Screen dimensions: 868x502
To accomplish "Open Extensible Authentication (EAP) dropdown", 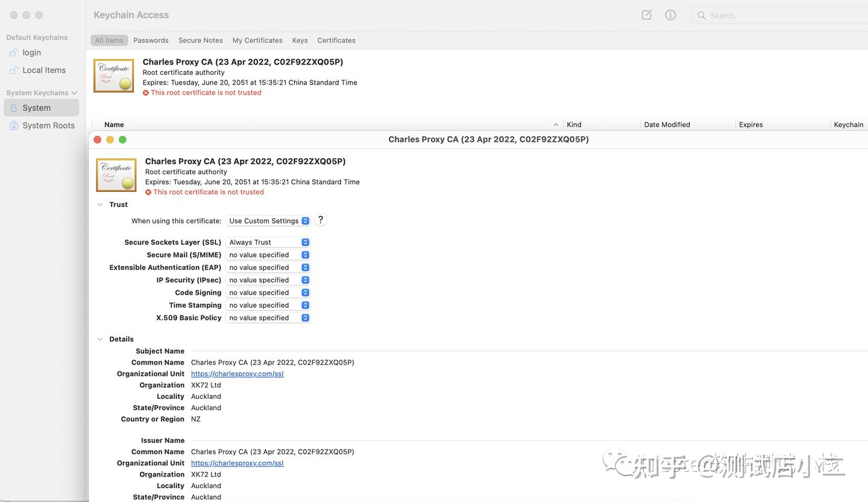I will [x=268, y=267].
